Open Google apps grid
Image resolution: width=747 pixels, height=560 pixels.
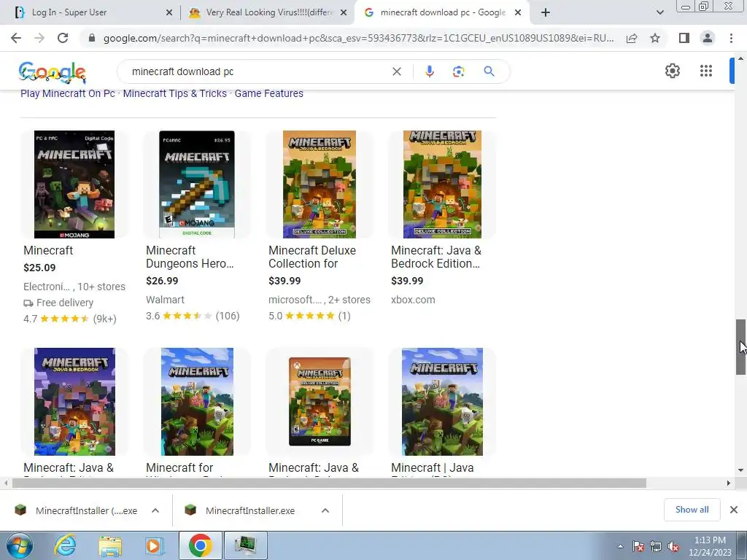click(706, 71)
